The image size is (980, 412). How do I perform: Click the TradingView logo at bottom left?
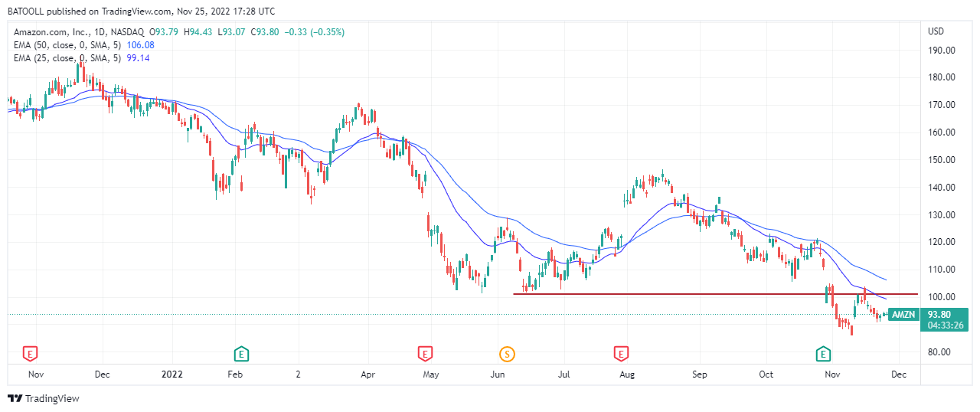coord(44,398)
